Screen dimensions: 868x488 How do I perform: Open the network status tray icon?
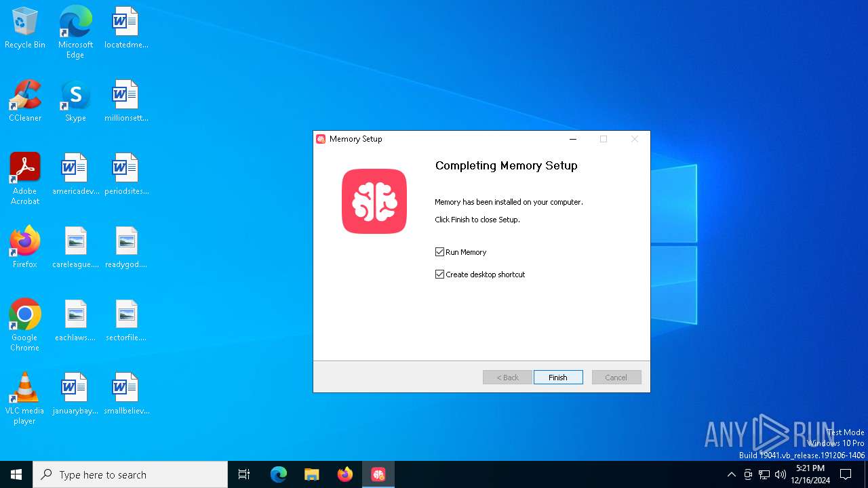(x=764, y=474)
